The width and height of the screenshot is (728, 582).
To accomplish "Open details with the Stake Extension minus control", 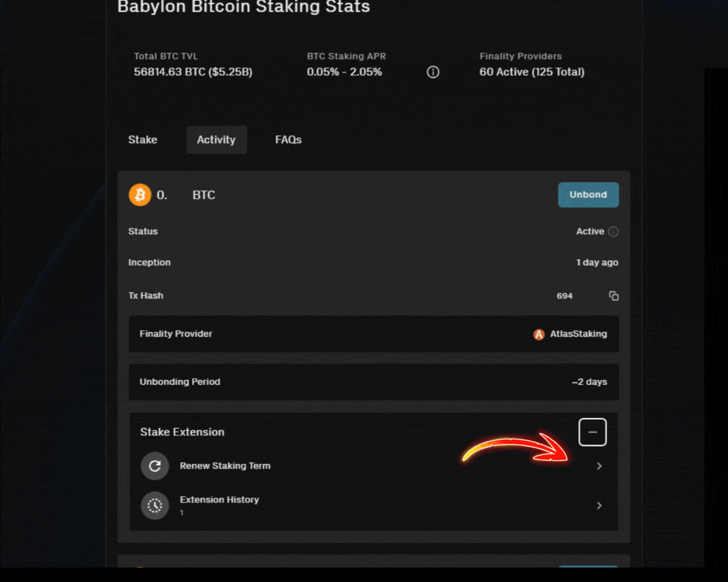I will coord(592,432).
